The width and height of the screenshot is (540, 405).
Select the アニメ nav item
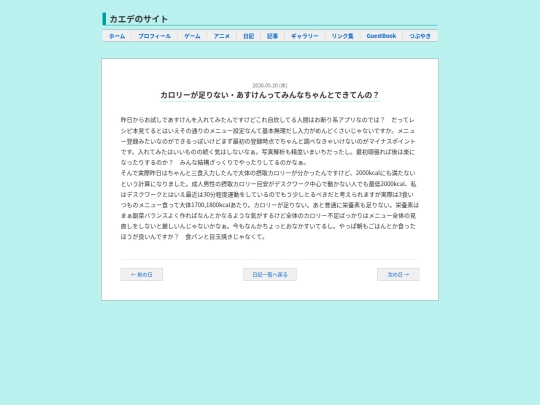click(221, 36)
